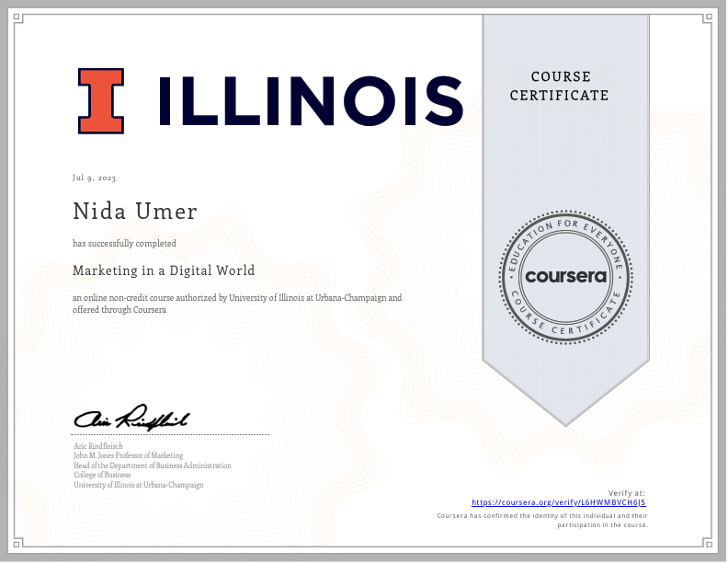728x563 pixels.
Task: Click 'John M. Jones Professor of Marketing' line
Action: pyautogui.click(x=128, y=455)
